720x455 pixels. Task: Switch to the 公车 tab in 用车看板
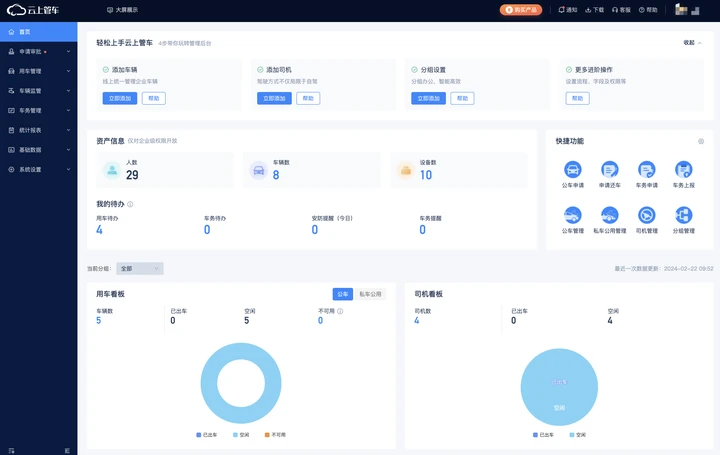pos(343,294)
